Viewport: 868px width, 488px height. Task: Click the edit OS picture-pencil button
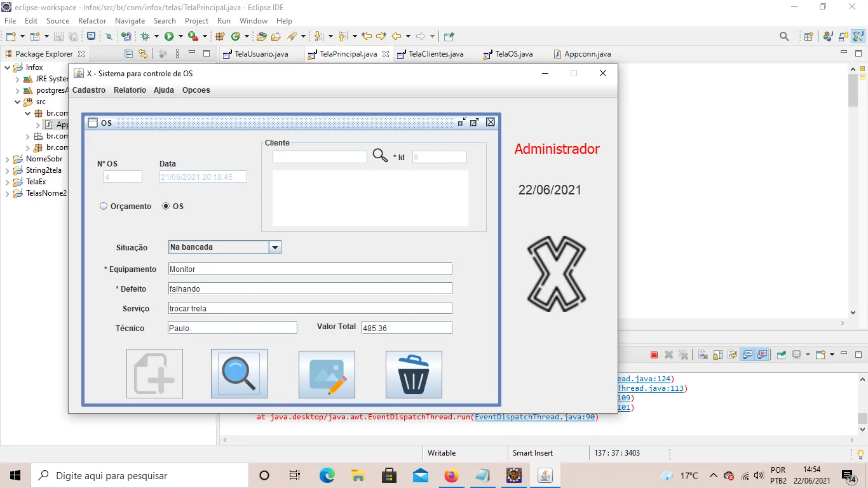(327, 374)
